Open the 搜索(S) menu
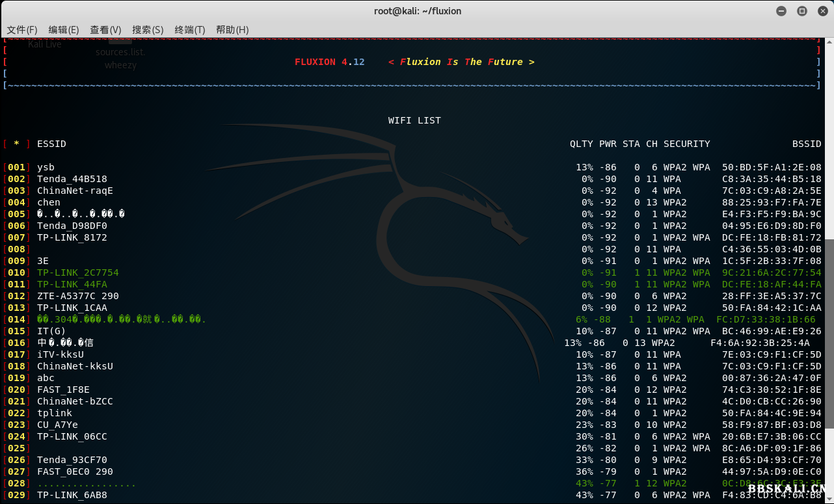This screenshot has height=504, width=834. click(x=148, y=30)
